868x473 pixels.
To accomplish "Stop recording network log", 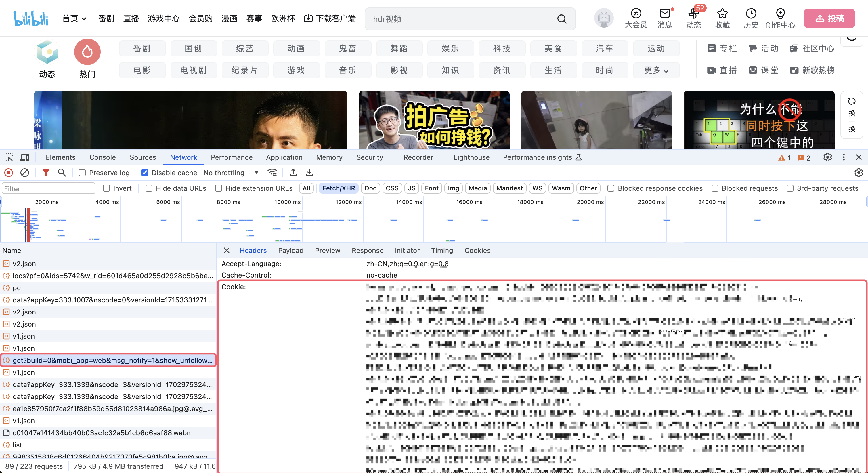I will coord(9,173).
